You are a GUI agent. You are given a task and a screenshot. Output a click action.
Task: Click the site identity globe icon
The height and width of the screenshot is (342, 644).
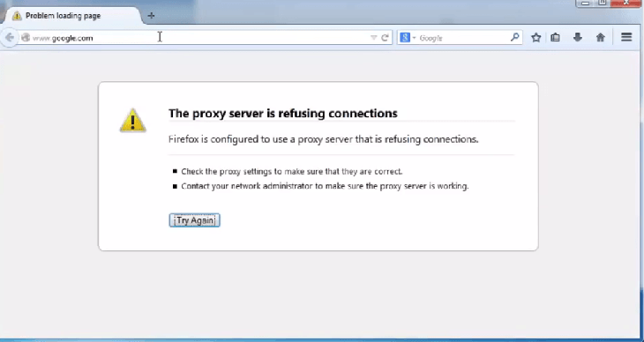tap(26, 38)
